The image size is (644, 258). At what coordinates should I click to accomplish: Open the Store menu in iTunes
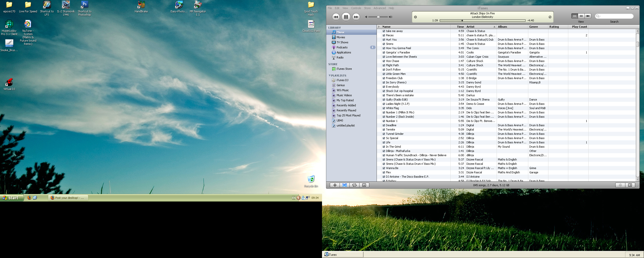367,8
